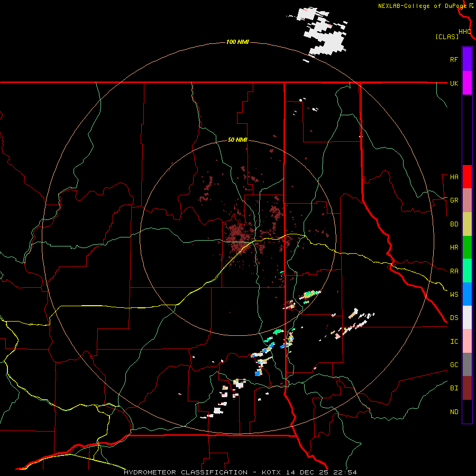Image resolution: width=476 pixels, height=476 pixels.
Task: Click the biological clutter at radar center
Action: click(x=240, y=239)
